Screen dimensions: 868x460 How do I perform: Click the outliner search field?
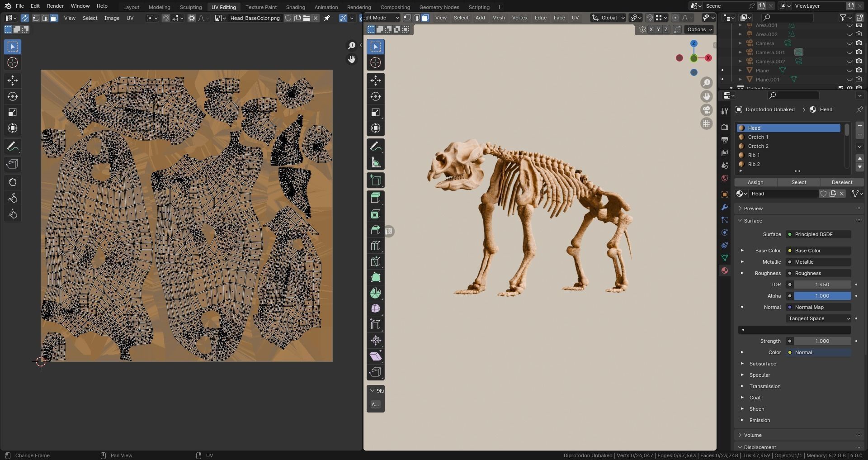click(787, 18)
